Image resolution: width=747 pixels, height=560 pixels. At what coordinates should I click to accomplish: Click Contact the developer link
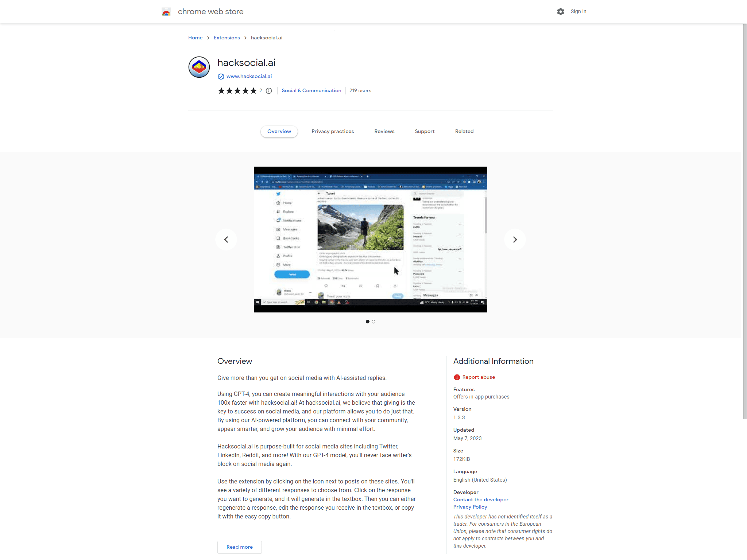pos(481,500)
